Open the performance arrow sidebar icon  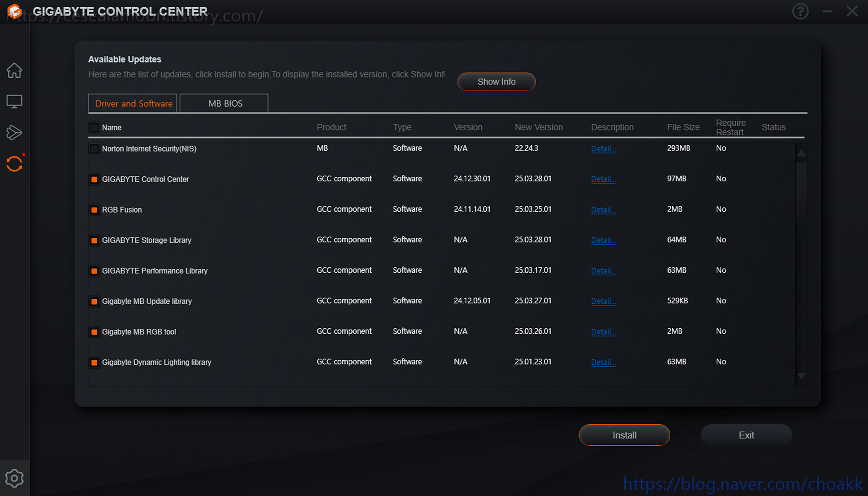14,132
